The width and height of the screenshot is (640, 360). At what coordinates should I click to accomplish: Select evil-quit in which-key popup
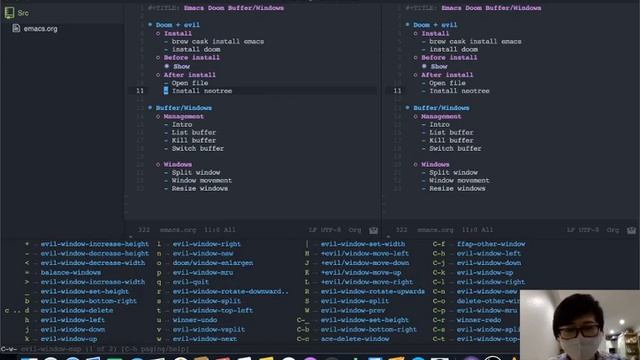[x=190, y=282]
